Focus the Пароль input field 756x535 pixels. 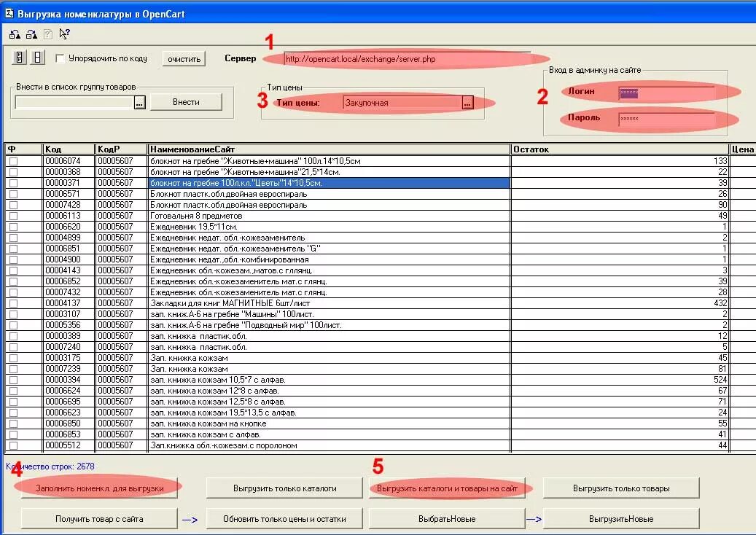click(x=666, y=119)
